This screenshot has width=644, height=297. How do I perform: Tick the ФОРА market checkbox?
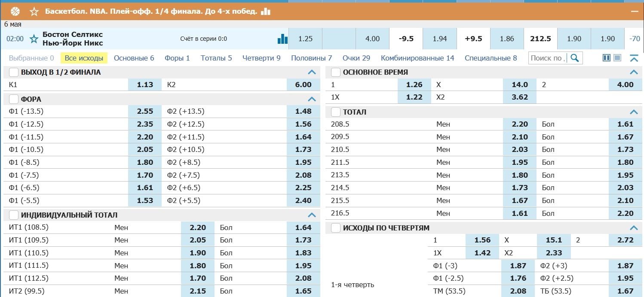(14, 99)
